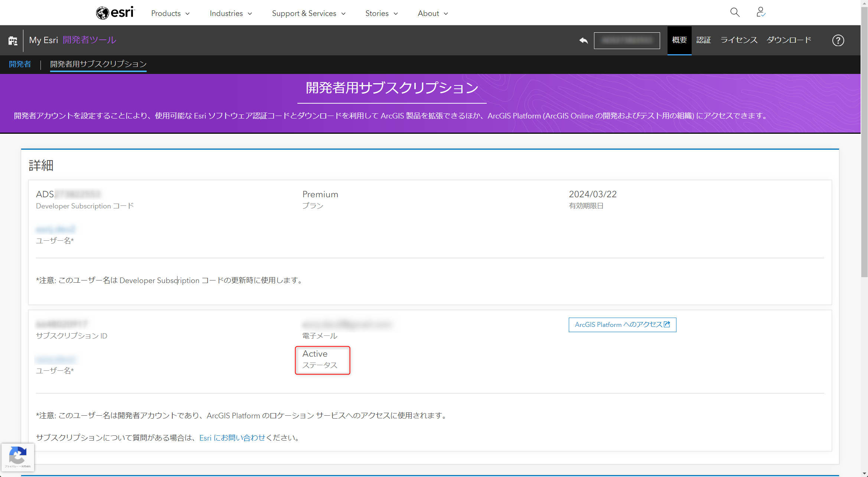The width and height of the screenshot is (868, 477).
Task: Click the My Esri organization building icon
Action: point(13,40)
